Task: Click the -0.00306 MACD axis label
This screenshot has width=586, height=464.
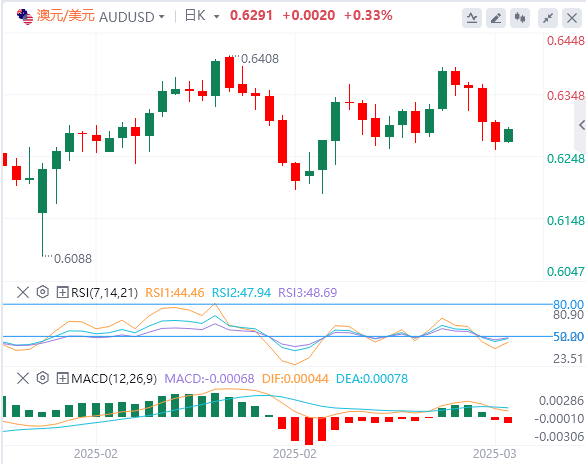Action: click(x=559, y=436)
